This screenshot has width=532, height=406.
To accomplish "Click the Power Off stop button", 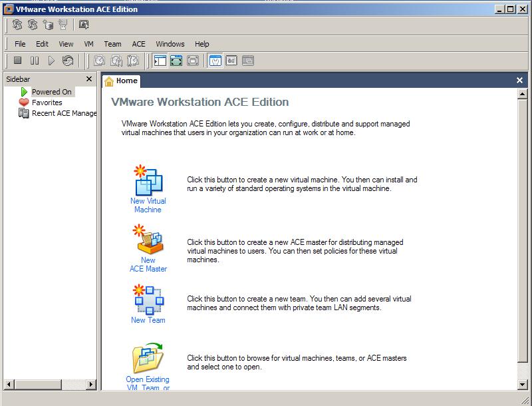I will click(18, 61).
